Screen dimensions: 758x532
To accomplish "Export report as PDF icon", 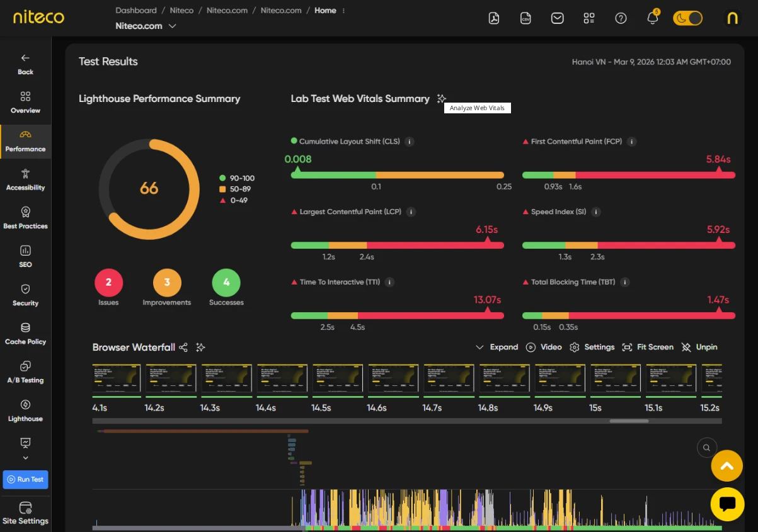I will (494, 18).
